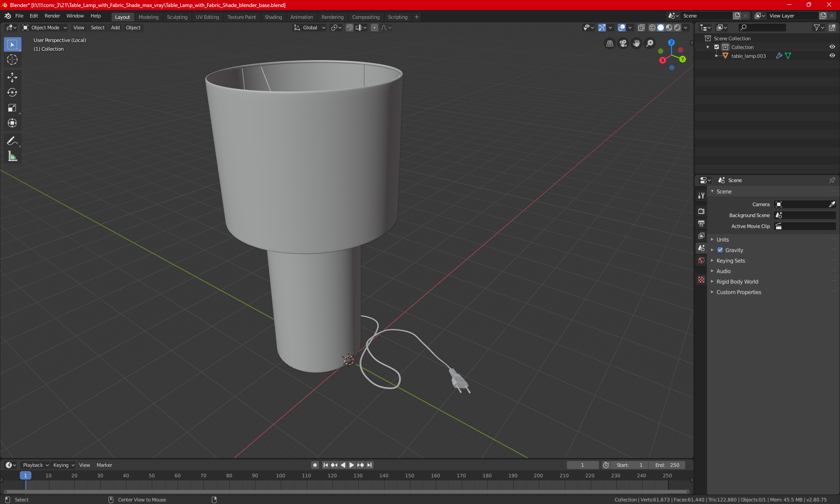
Task: Select the Select Box tool
Action: [x=12, y=45]
